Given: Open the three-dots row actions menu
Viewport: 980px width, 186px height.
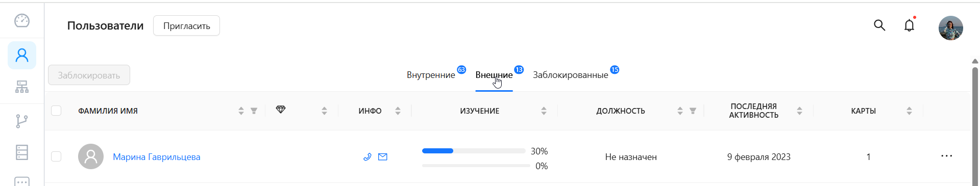Looking at the screenshot, I should (947, 156).
